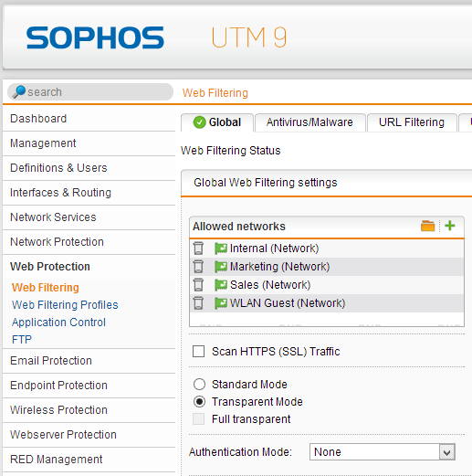The width and height of the screenshot is (472, 476).
Task: Delete Internal (Network) via trash icon
Action: click(198, 249)
